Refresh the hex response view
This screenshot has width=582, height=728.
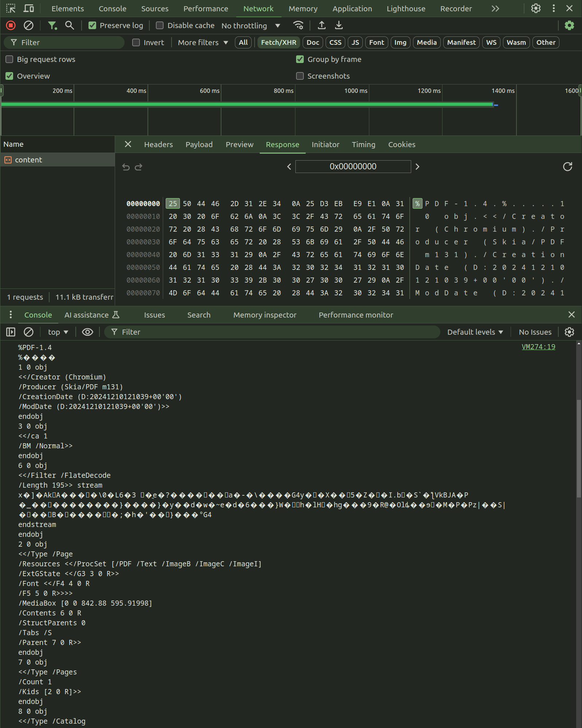(x=567, y=166)
